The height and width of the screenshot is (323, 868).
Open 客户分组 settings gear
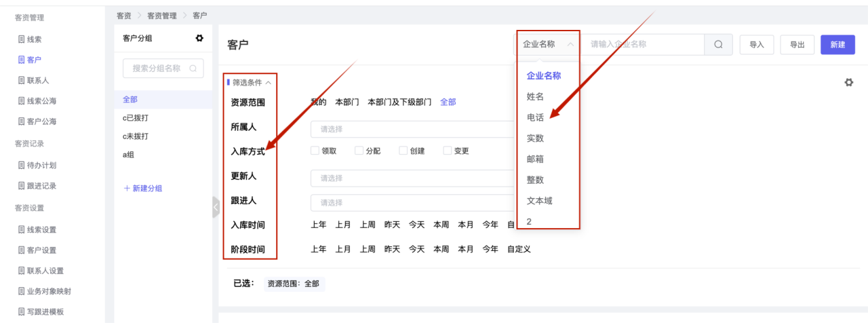coord(199,38)
